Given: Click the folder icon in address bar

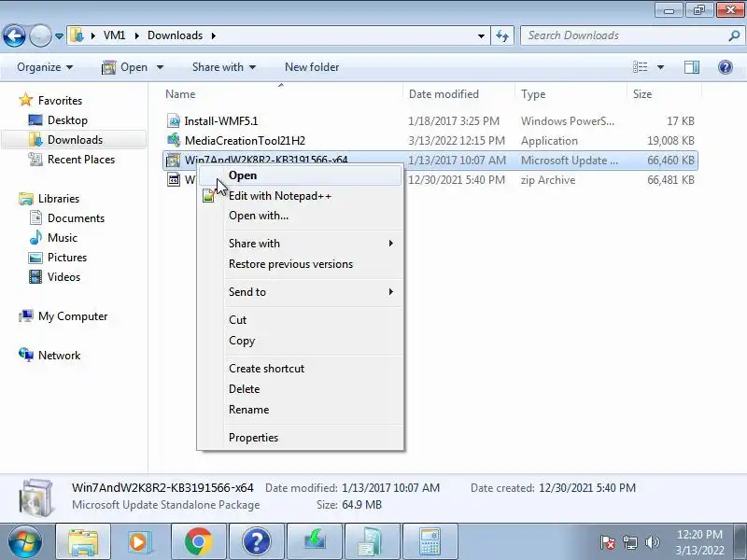Looking at the screenshot, I should pos(77,35).
